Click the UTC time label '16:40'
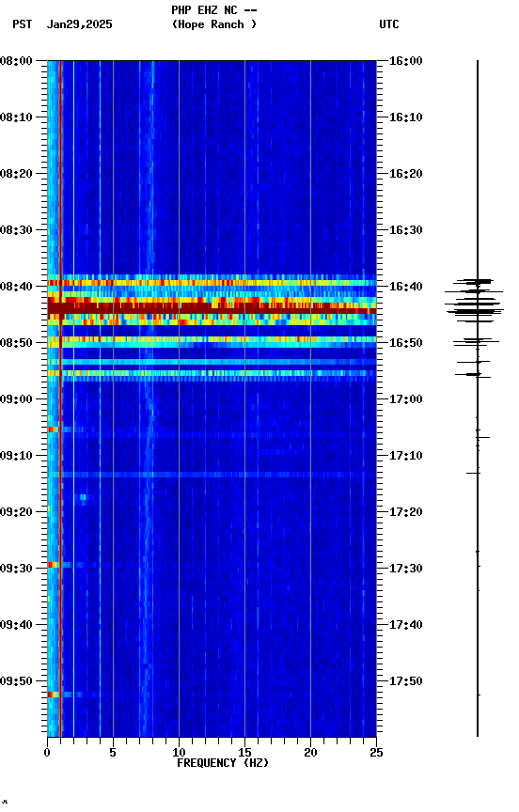 405,287
